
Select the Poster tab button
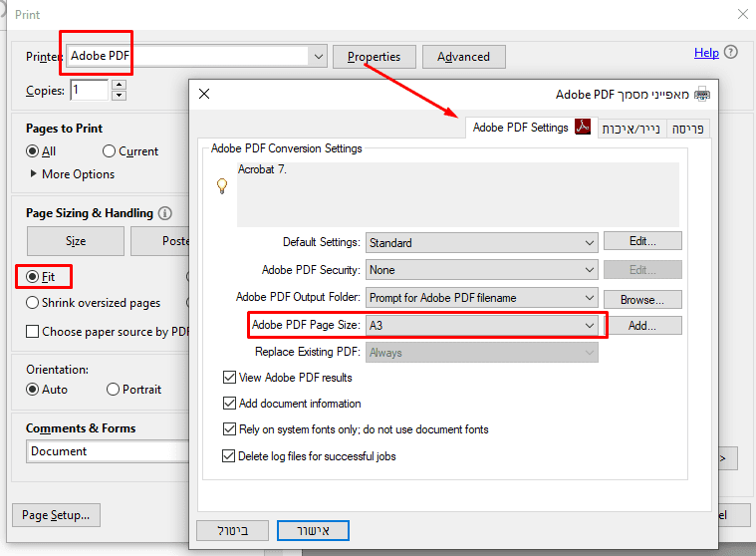(160, 241)
